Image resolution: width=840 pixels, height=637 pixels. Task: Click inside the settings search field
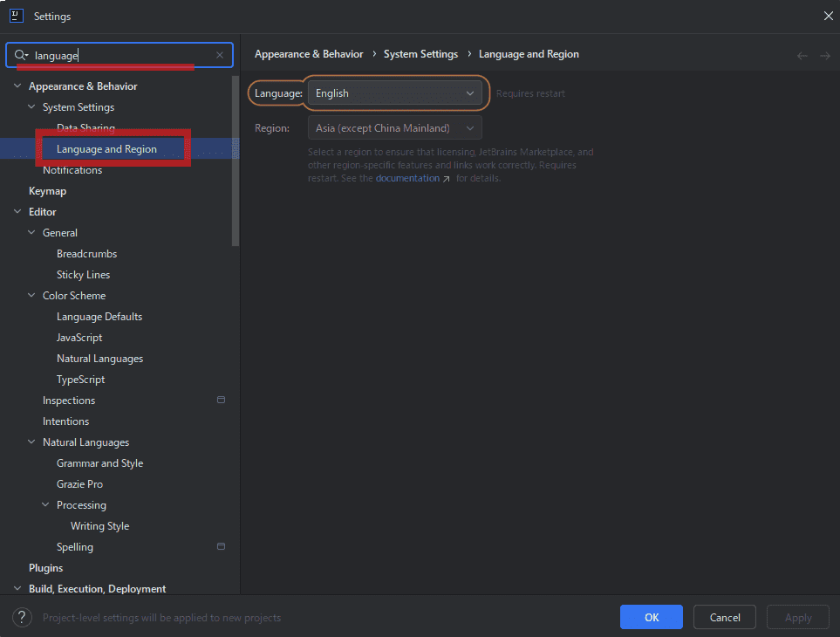pyautogui.click(x=122, y=55)
